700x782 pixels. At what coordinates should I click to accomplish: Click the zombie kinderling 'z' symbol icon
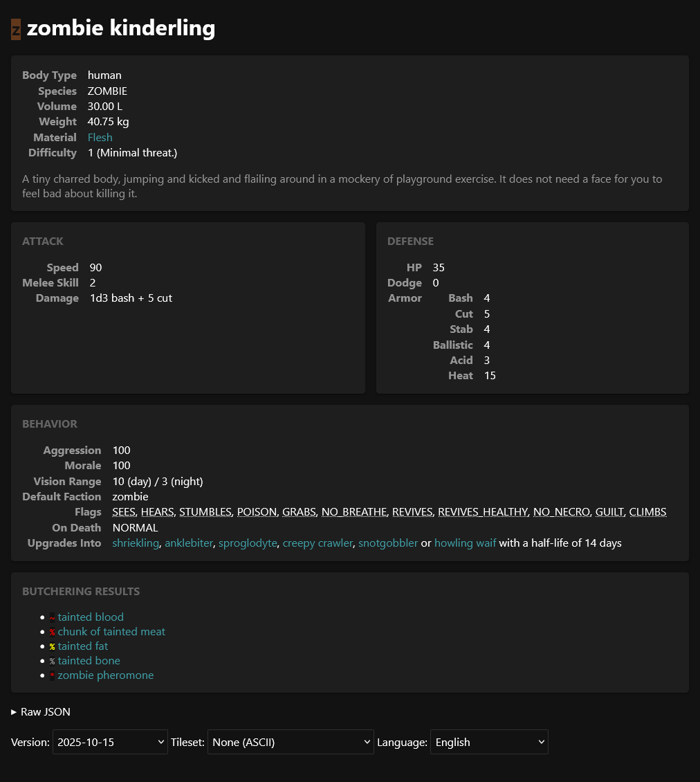pyautogui.click(x=16, y=30)
